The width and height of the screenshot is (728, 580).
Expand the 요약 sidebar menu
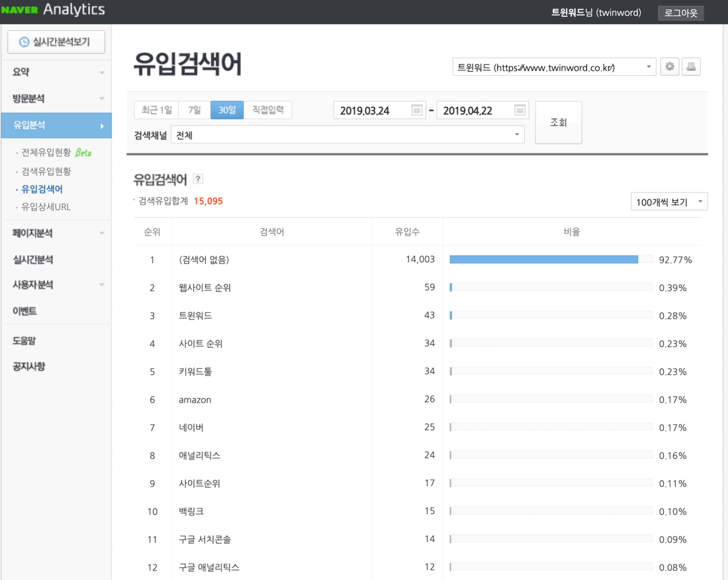pyautogui.click(x=56, y=72)
